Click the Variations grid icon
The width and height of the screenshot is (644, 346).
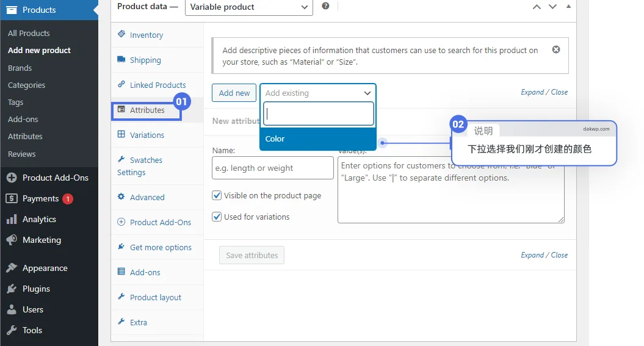coord(121,134)
